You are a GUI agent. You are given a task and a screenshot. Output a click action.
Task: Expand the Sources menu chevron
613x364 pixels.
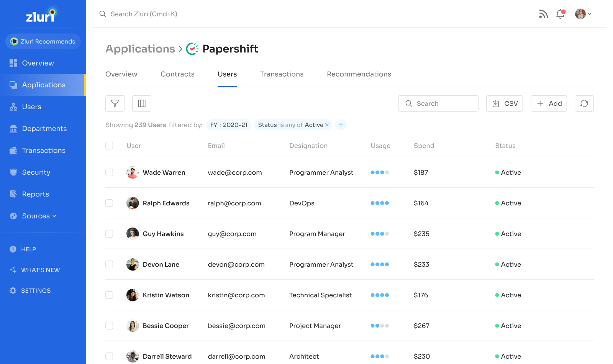(x=54, y=216)
